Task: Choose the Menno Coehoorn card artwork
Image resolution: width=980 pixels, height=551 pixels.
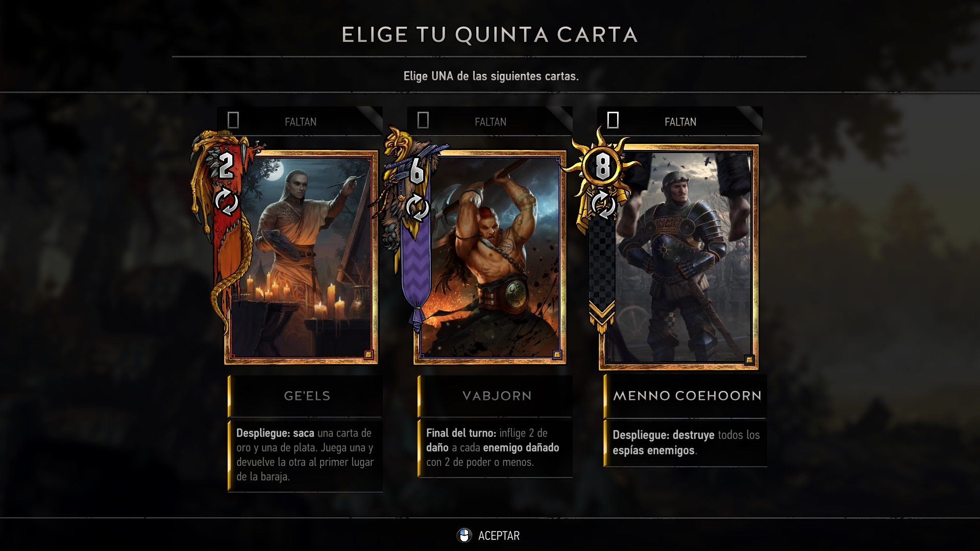Action: (x=679, y=257)
